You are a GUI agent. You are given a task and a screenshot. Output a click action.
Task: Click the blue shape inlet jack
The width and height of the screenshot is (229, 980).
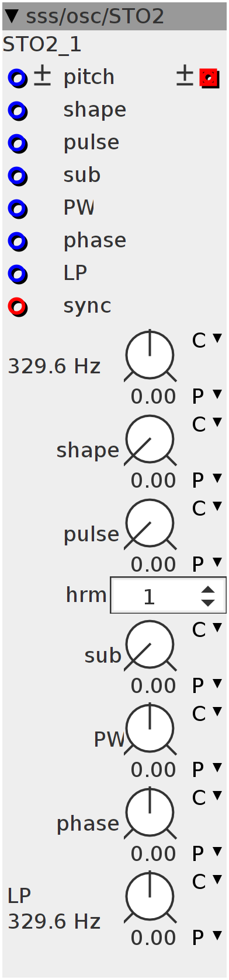[18, 111]
